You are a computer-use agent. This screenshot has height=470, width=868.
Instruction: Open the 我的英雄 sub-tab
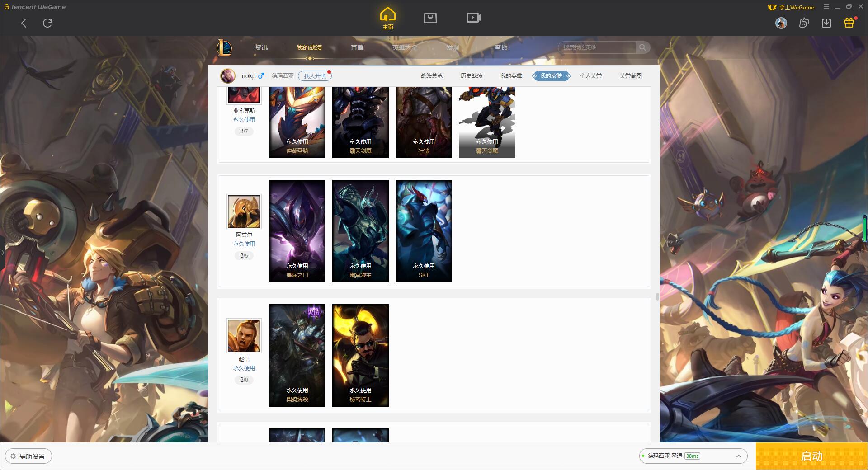(x=511, y=76)
